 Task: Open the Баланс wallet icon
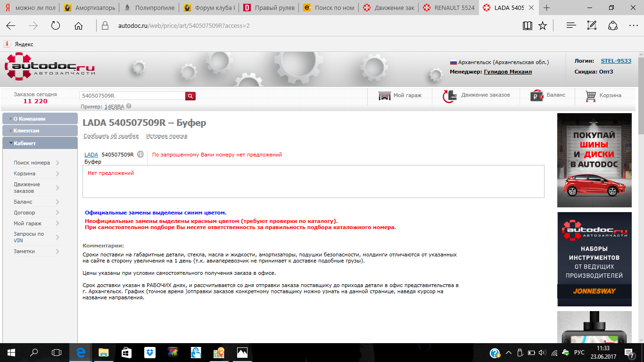(537, 96)
